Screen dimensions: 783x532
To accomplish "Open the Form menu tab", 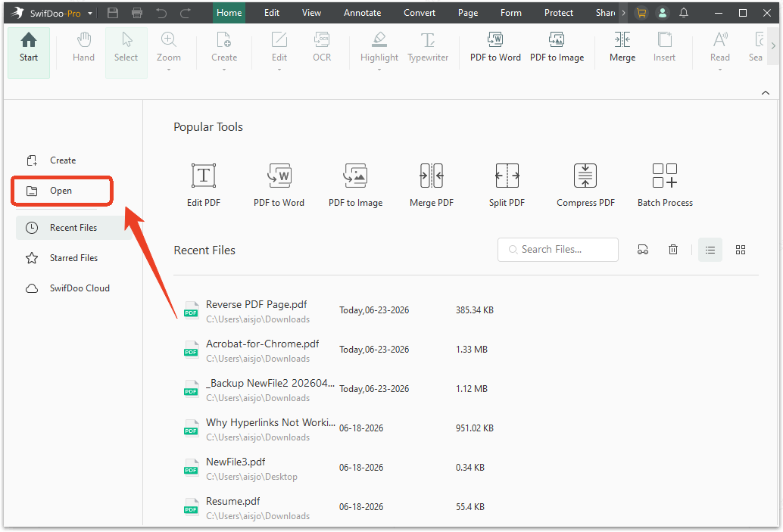I will 511,13.
